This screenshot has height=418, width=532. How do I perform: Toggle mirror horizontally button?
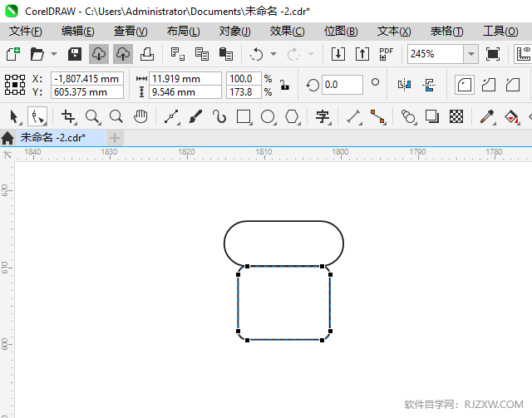405,85
